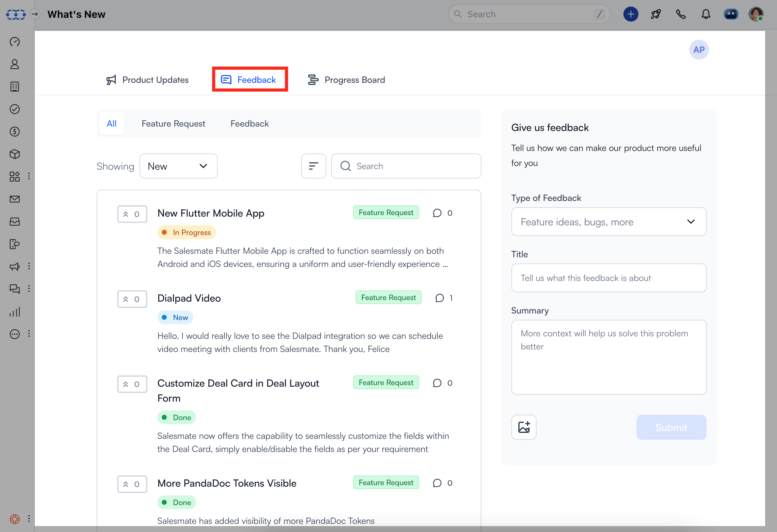This screenshot has width=777, height=532.
Task: Open the Type of Feedback dropdown
Action: point(609,222)
